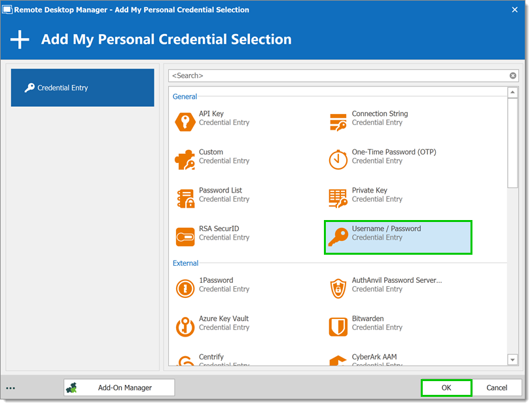532x406 pixels.
Task: Cancel the credential selection dialog
Action: tap(497, 388)
